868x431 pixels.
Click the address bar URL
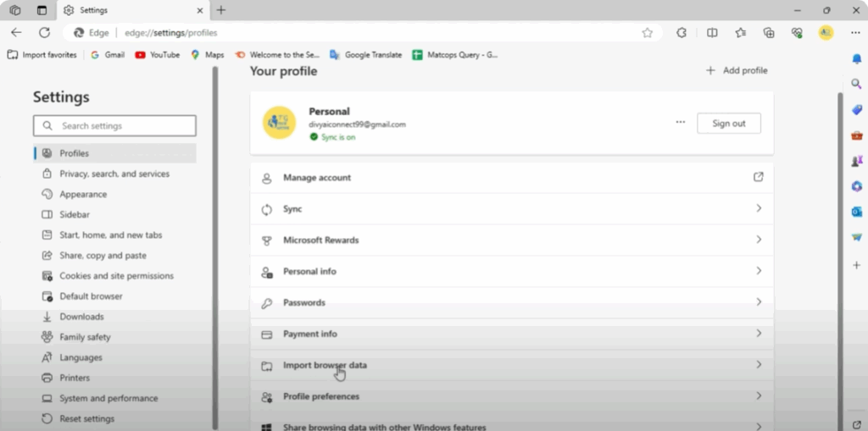[171, 33]
